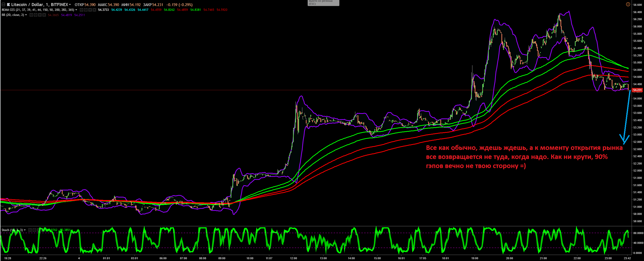Click the 52.000 level on price scale
The width and height of the screenshot is (644, 261).
click(638, 171)
